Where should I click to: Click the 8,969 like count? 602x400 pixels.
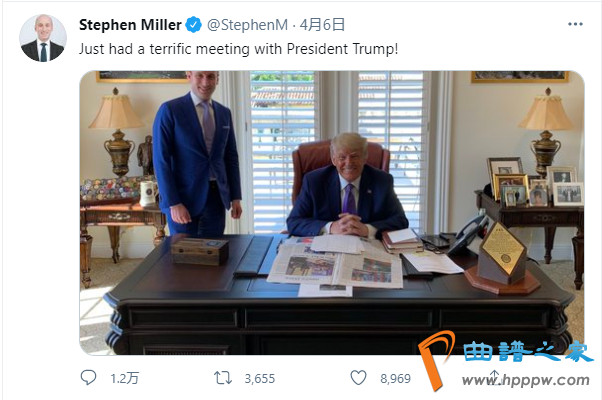click(x=395, y=378)
